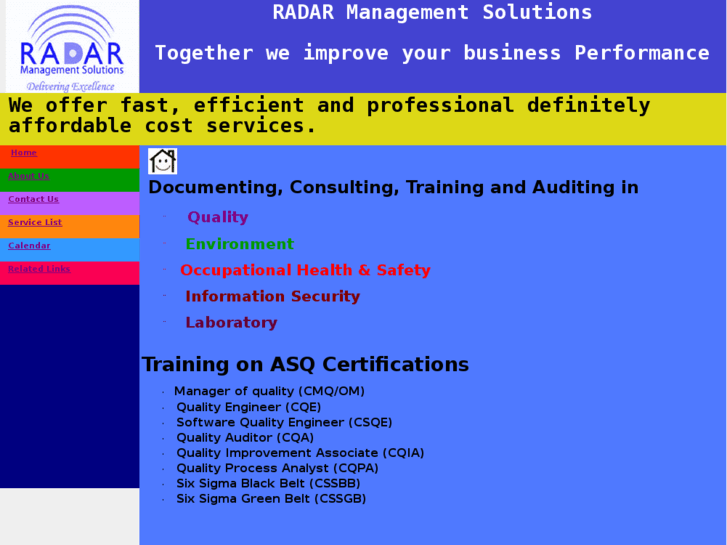Select Quality Engineer (CQE) entry
Screen dimensions: 727x545
pyautogui.click(x=249, y=407)
